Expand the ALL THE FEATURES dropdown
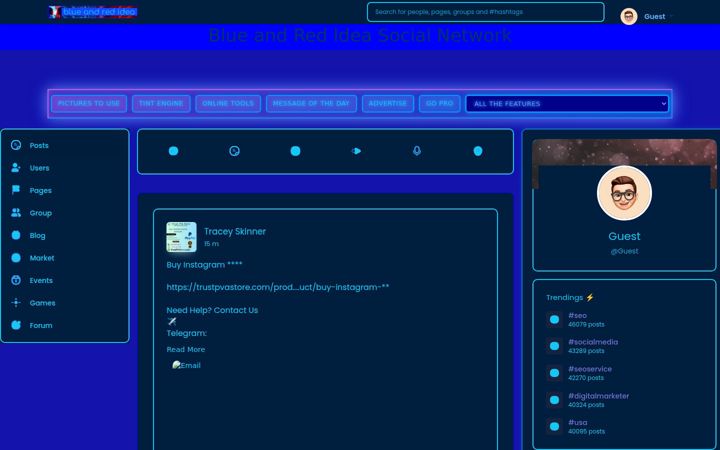Image resolution: width=720 pixels, height=450 pixels. (x=567, y=104)
